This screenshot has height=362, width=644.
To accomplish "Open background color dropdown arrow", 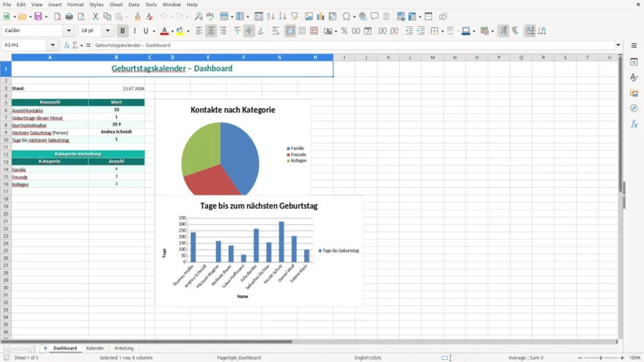I will click(188, 31).
